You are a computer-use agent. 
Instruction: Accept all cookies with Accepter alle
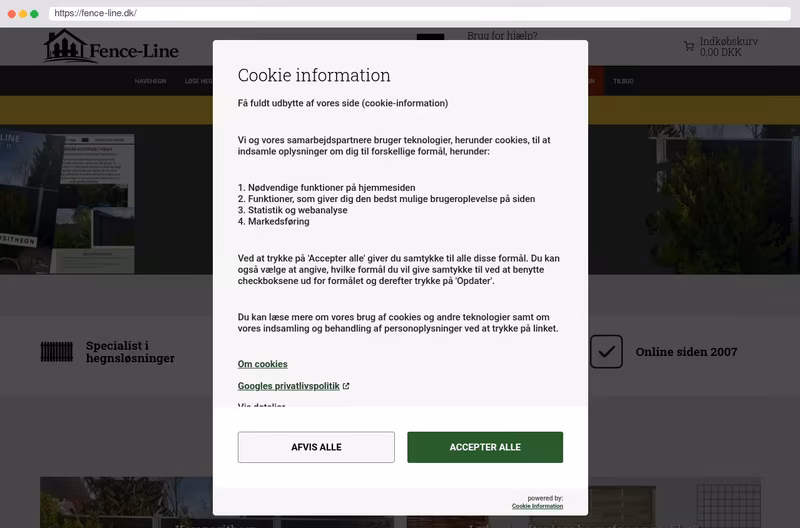[485, 447]
